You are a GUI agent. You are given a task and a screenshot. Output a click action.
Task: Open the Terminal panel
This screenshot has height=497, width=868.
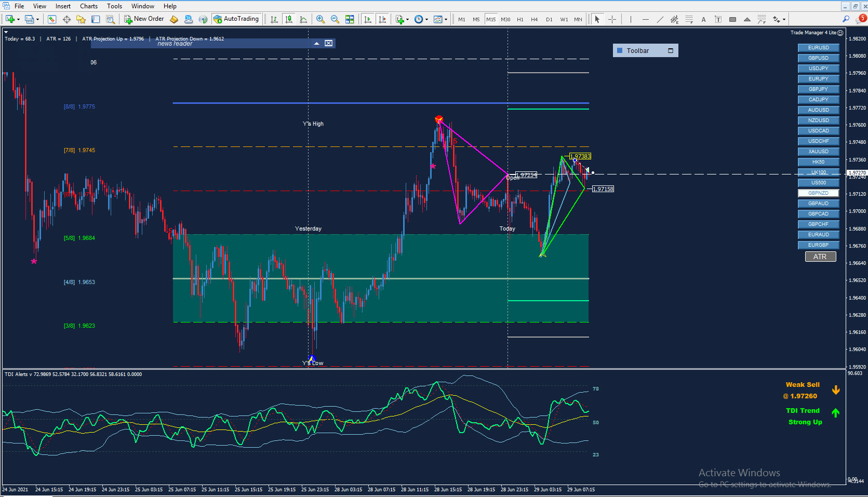[x=96, y=19]
